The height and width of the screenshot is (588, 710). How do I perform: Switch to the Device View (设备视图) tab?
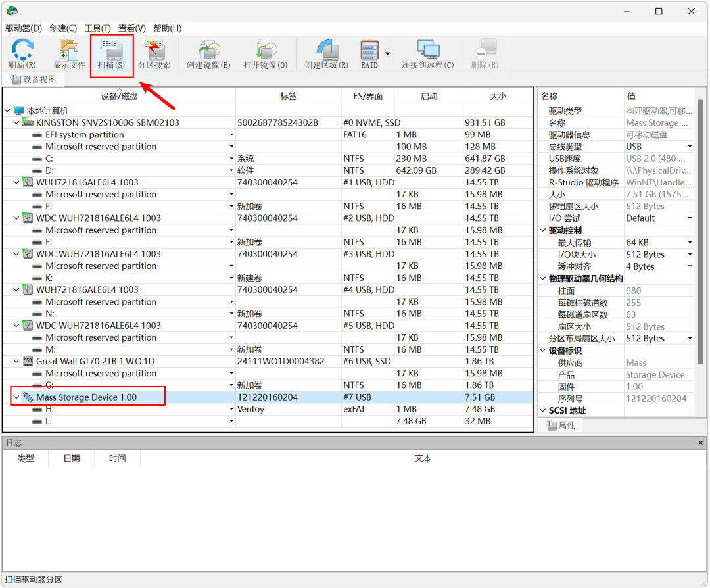34,80
